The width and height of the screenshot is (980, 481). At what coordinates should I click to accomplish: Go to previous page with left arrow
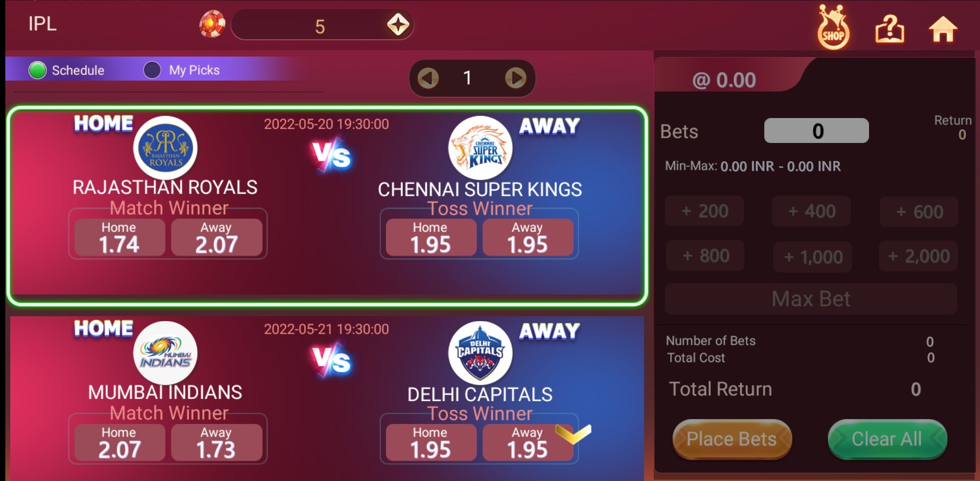[428, 78]
